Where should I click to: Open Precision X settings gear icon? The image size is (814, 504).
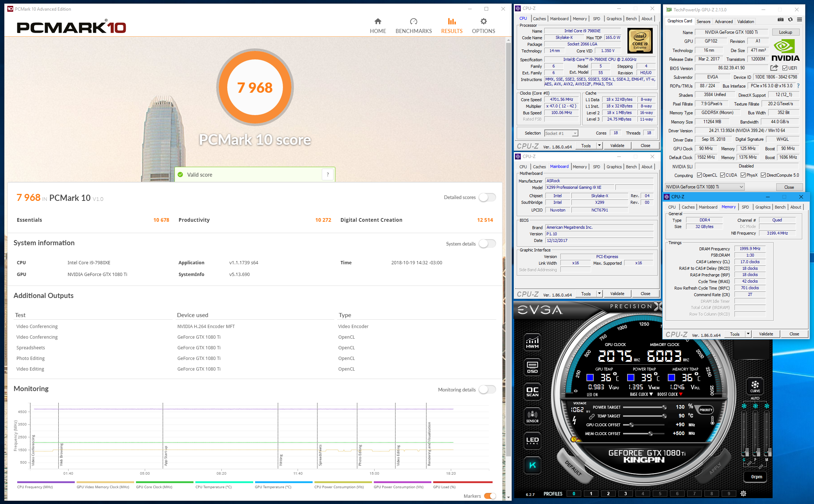point(743,493)
